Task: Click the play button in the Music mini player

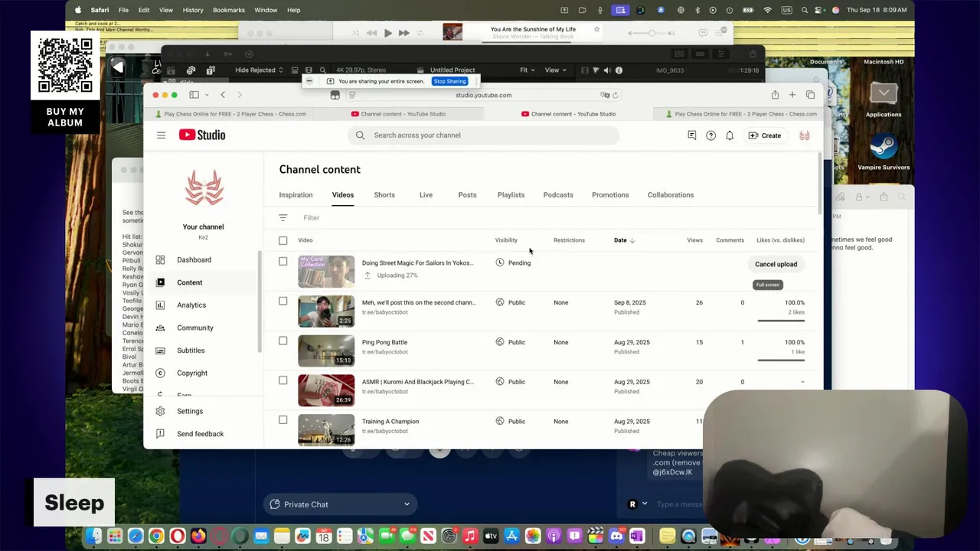Action: point(387,33)
